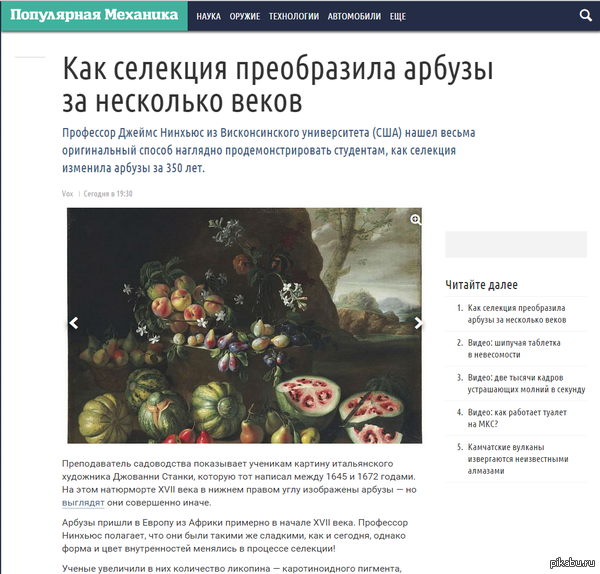
Task: Open the Оружие menu section
Action: pos(245,16)
